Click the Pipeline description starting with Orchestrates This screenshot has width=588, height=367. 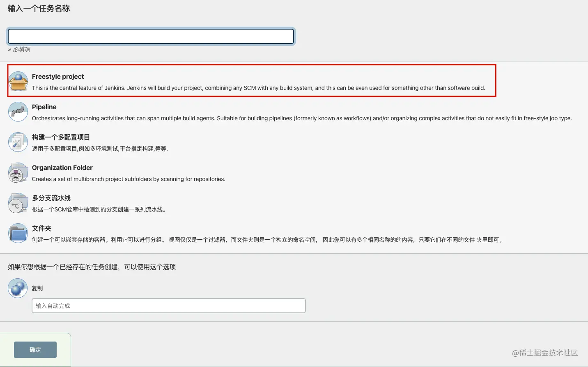click(x=302, y=118)
